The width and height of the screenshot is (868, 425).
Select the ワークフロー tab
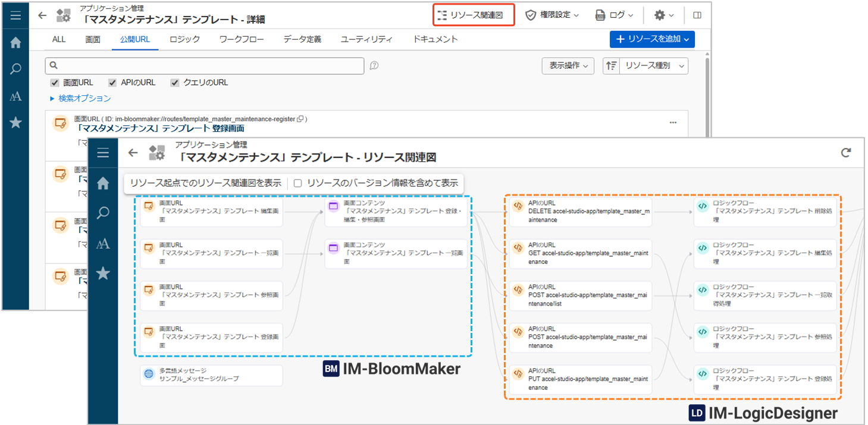click(x=241, y=39)
